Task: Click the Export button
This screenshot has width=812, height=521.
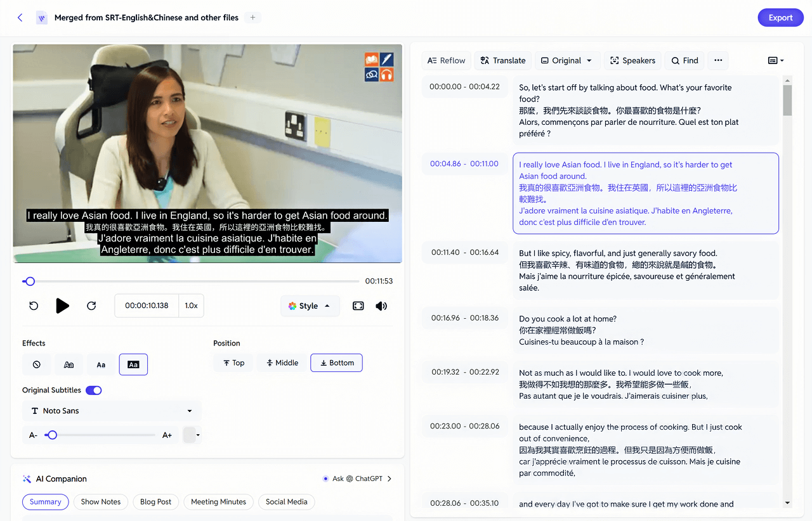Action: point(780,18)
